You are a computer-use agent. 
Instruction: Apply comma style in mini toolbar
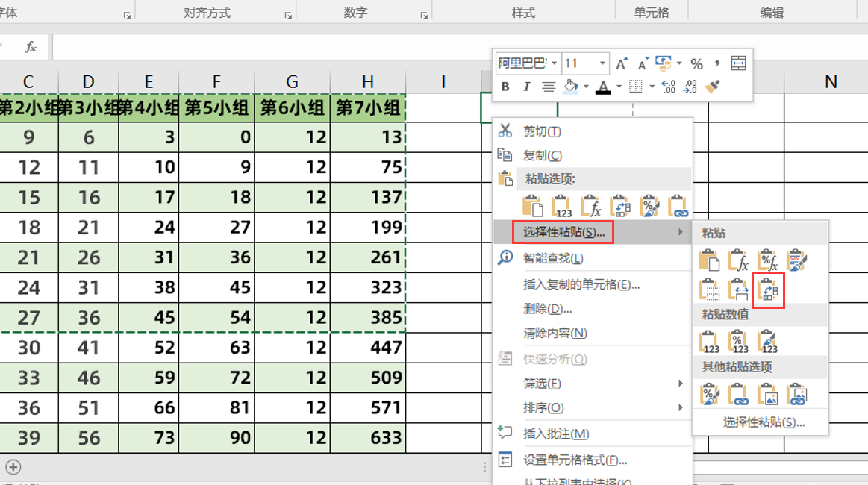tap(717, 63)
